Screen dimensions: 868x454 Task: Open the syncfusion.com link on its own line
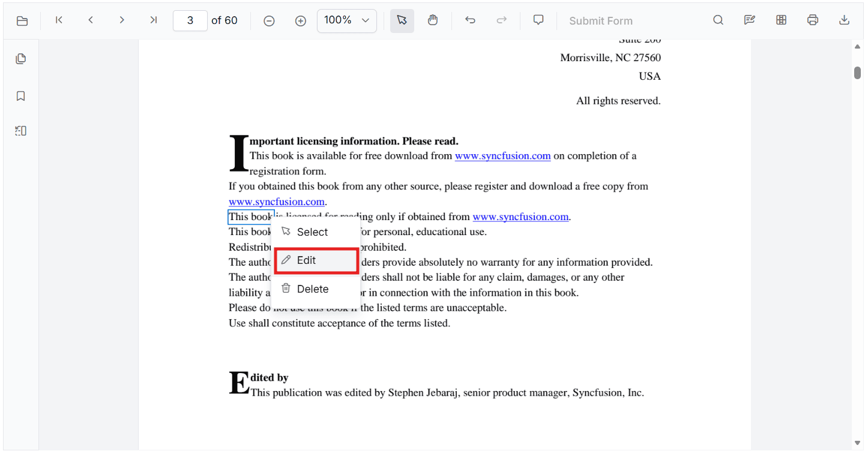tap(277, 202)
